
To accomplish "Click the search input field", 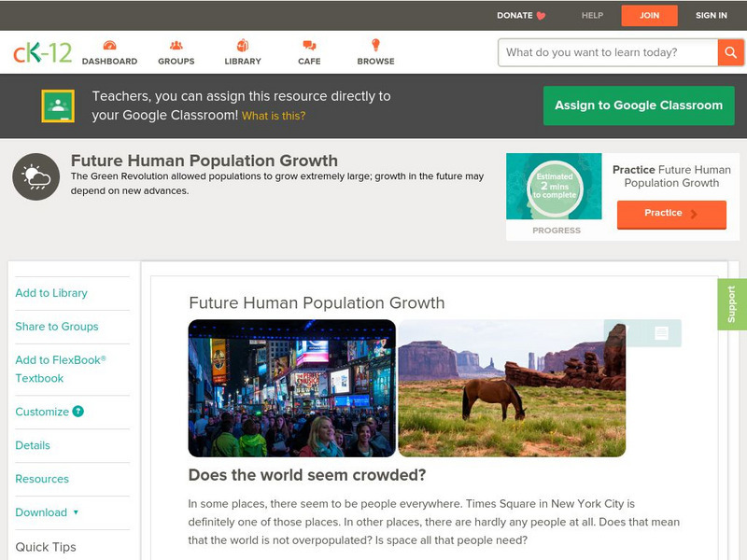I will 608,52.
